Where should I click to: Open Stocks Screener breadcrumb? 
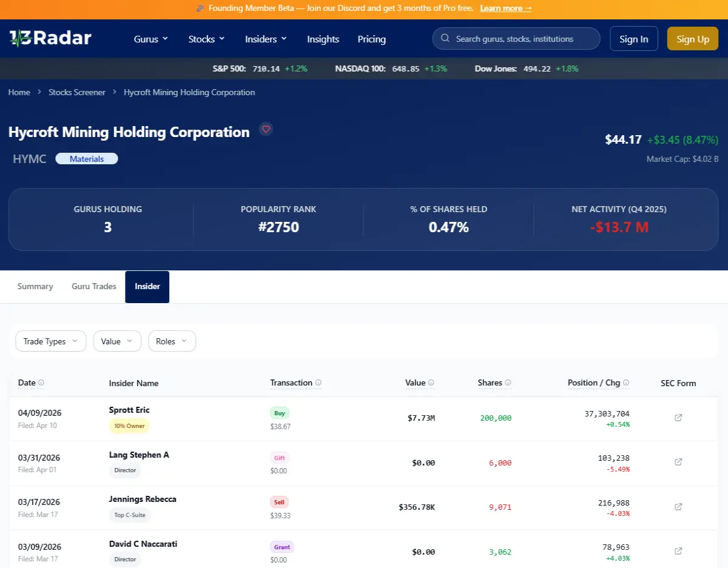point(77,92)
